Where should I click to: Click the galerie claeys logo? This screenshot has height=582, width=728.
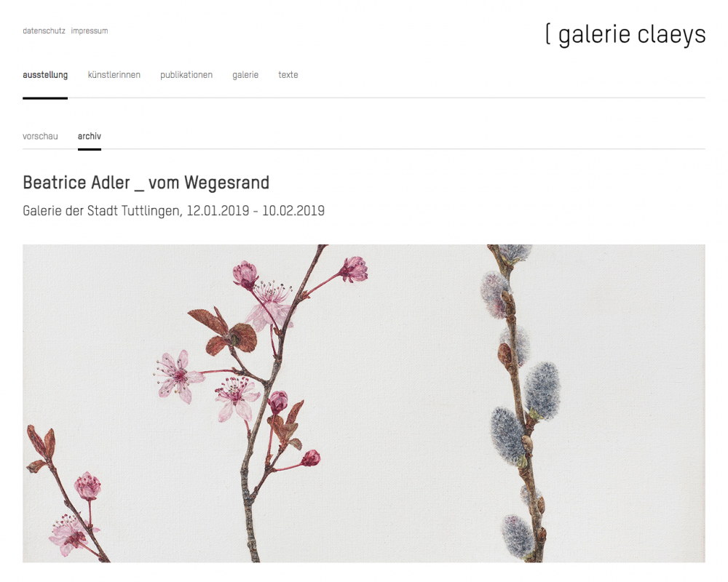[x=625, y=35]
